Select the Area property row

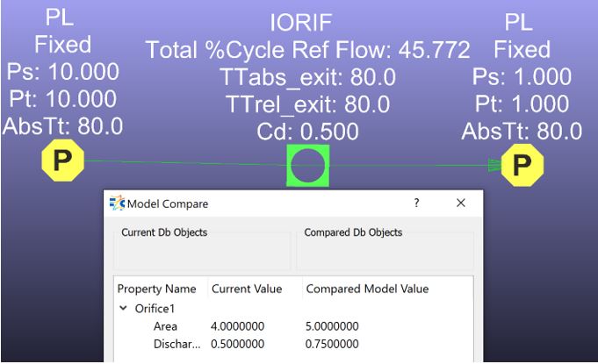pos(165,326)
